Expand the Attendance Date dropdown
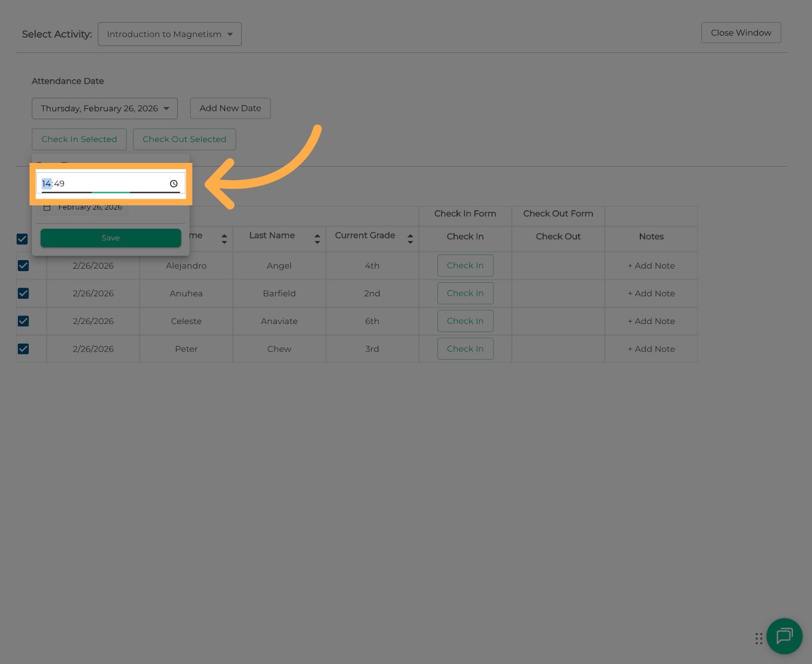Image resolution: width=812 pixels, height=664 pixels. [x=105, y=109]
